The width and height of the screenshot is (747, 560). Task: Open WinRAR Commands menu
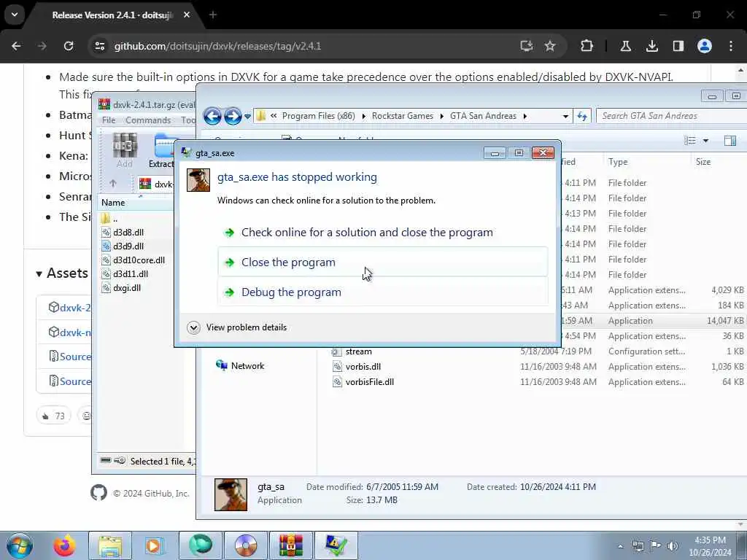click(148, 120)
